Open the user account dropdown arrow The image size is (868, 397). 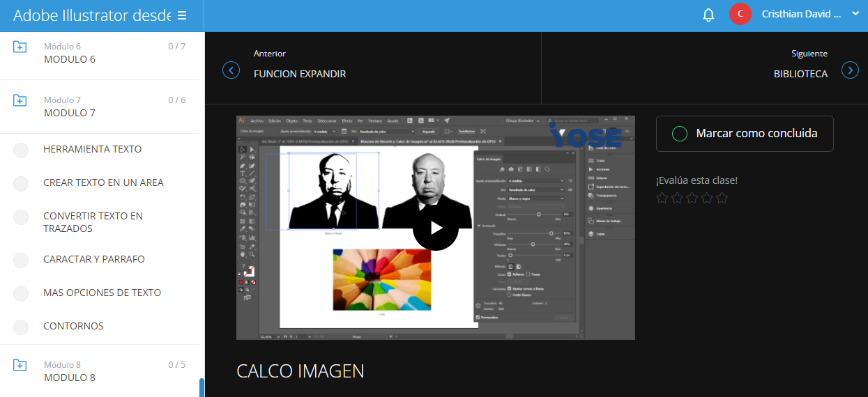855,13
